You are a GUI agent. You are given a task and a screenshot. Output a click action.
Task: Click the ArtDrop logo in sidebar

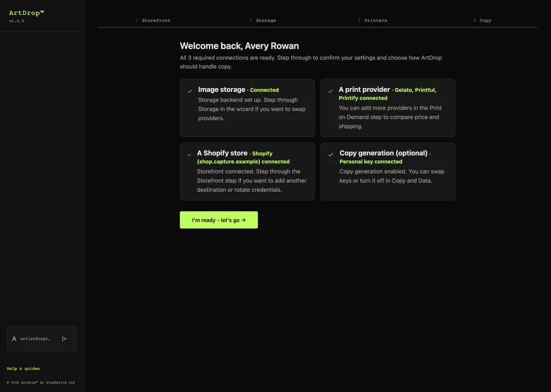coord(26,13)
